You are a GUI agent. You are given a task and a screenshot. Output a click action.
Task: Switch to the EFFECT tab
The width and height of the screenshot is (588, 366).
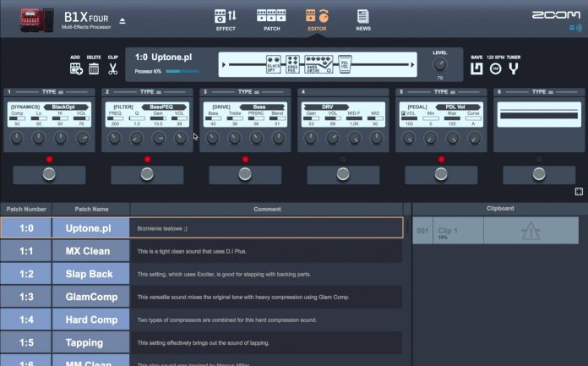(226, 19)
